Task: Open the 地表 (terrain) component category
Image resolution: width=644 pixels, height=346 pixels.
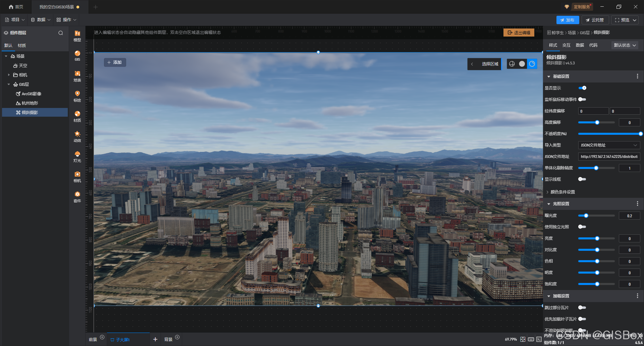Action: [x=77, y=76]
